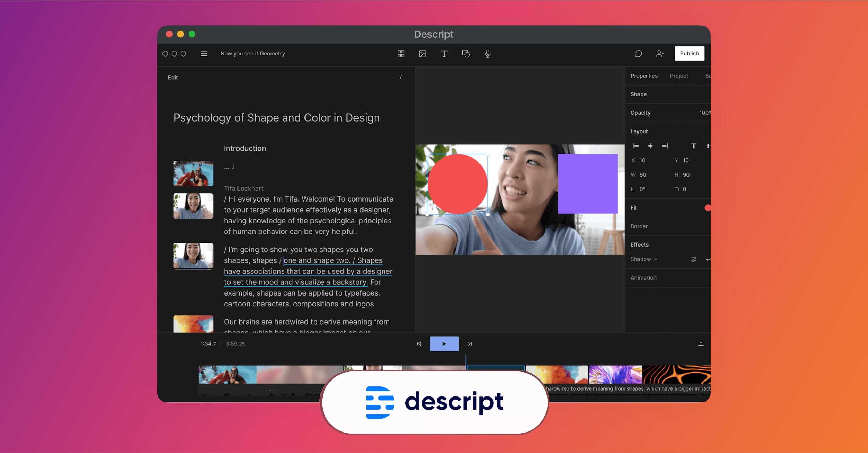This screenshot has width=868, height=453.
Task: Edit the Y position value 10
Action: coord(686,160)
